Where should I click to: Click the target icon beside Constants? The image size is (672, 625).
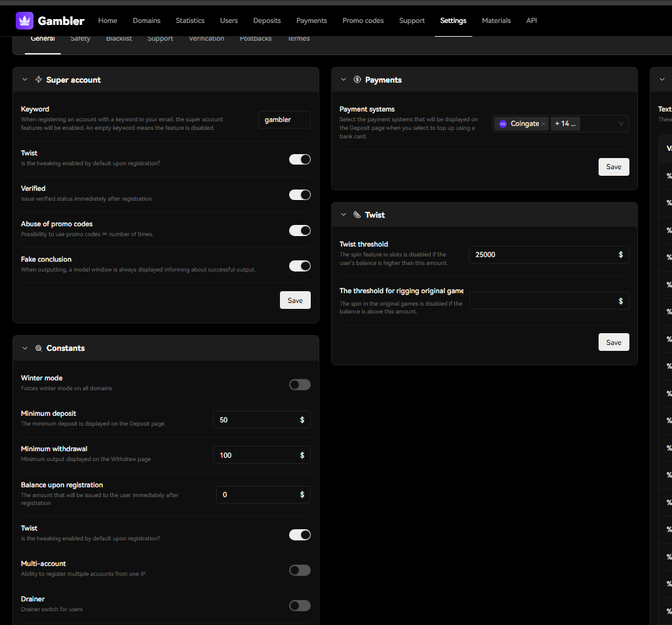[39, 348]
